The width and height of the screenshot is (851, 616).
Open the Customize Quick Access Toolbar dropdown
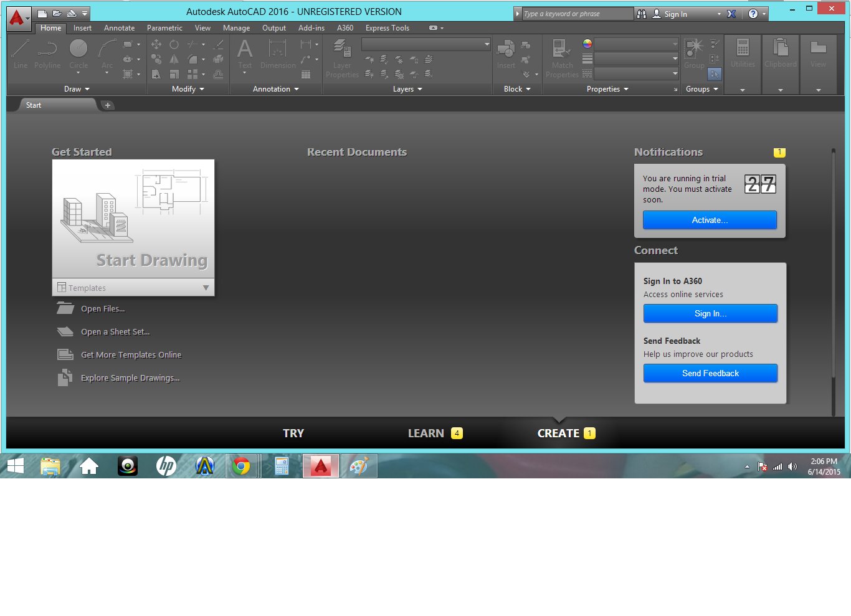pyautogui.click(x=85, y=13)
